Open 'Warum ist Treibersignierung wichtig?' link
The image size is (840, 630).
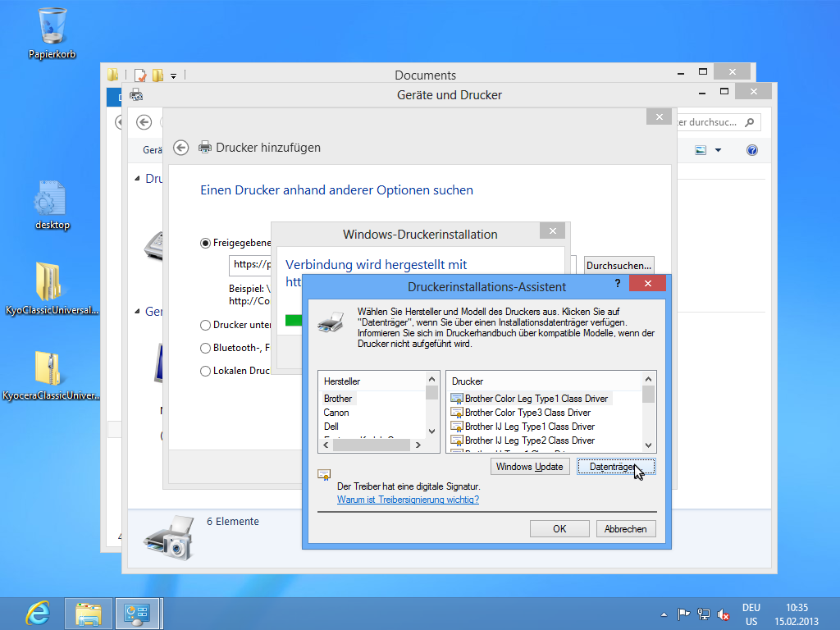[408, 500]
